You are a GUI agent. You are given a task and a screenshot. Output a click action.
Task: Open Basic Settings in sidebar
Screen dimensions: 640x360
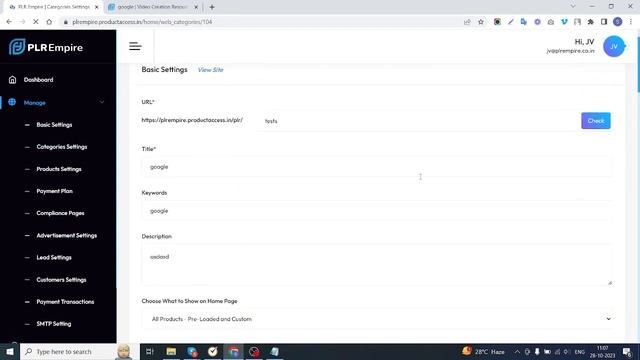point(54,124)
